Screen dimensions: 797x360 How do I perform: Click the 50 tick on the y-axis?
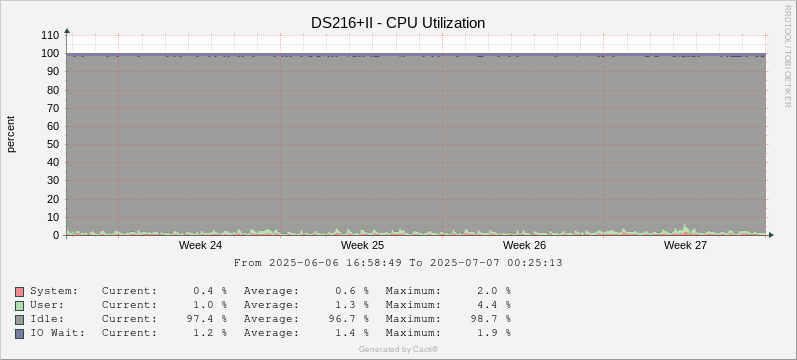point(54,144)
